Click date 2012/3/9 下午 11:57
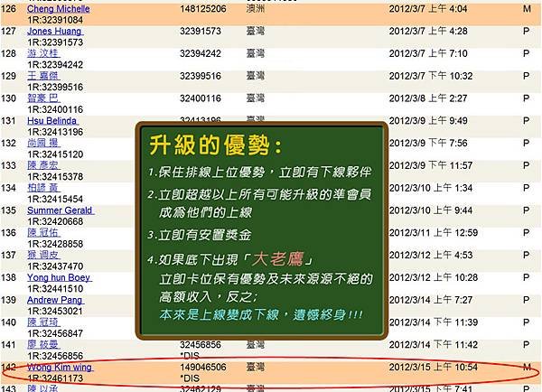The height and width of the screenshot is (392, 542). (431, 165)
